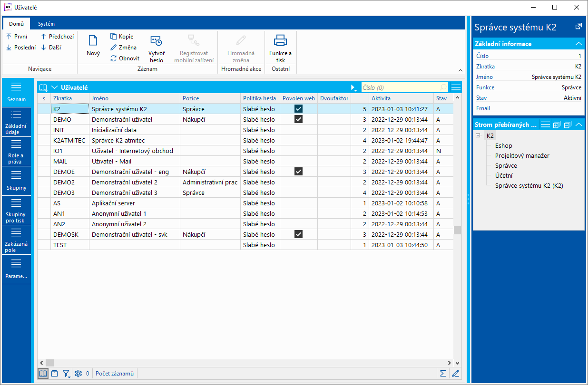The height and width of the screenshot is (385, 588).
Task: Expand the Uživatelé header chevron
Action: tap(54, 87)
